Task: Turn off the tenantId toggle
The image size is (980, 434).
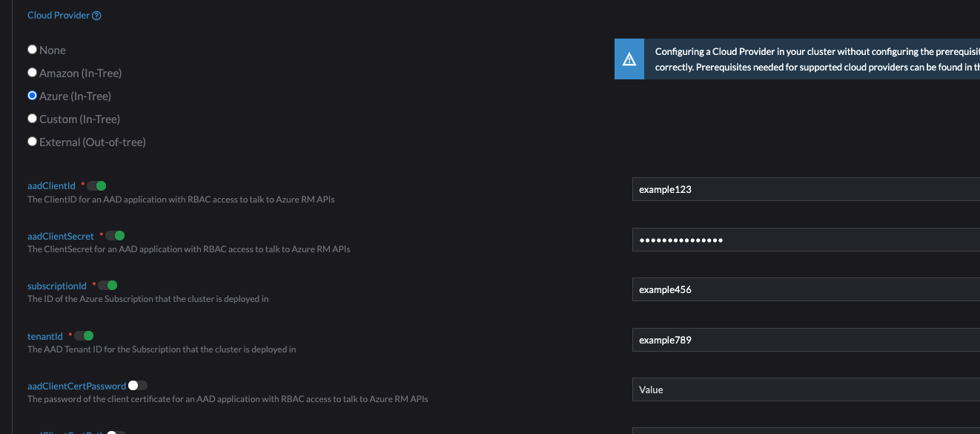Action: (x=85, y=335)
